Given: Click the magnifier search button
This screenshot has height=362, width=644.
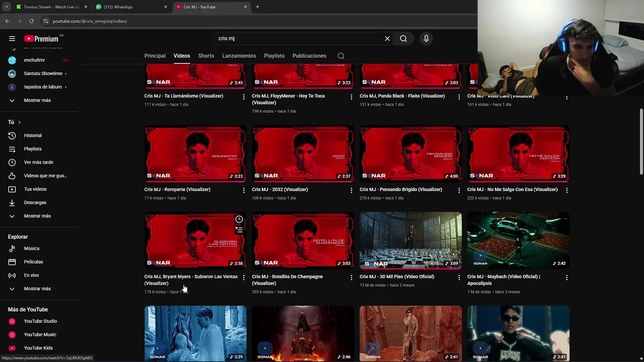Looking at the screenshot, I should click(404, 39).
